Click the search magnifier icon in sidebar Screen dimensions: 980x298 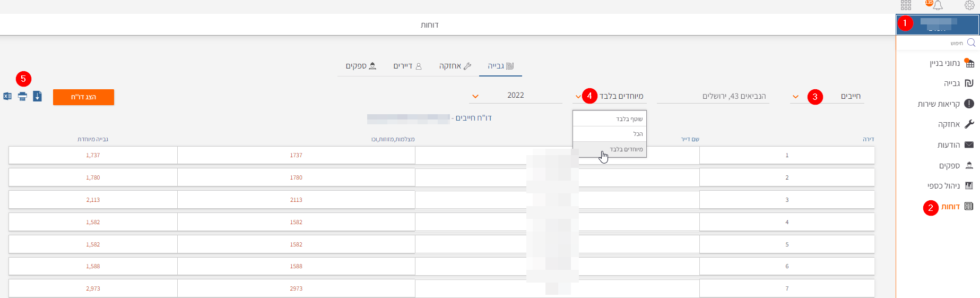(971, 42)
